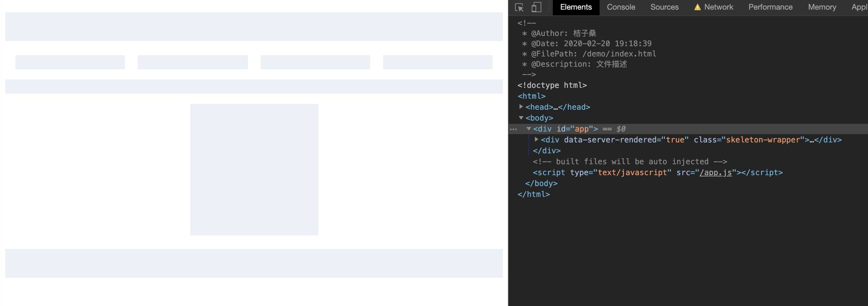Open the Memory tab
Viewport: 868px width, 306px height.
click(x=822, y=7)
